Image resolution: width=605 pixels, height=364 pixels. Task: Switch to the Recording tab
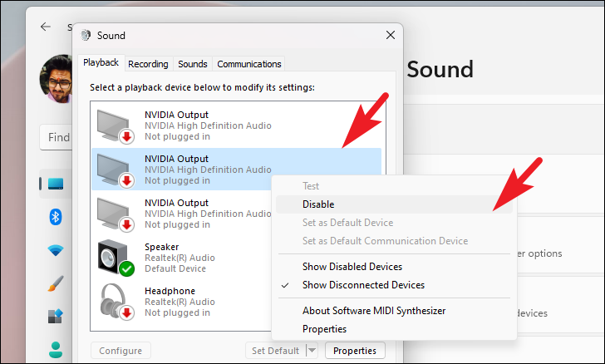(x=148, y=64)
